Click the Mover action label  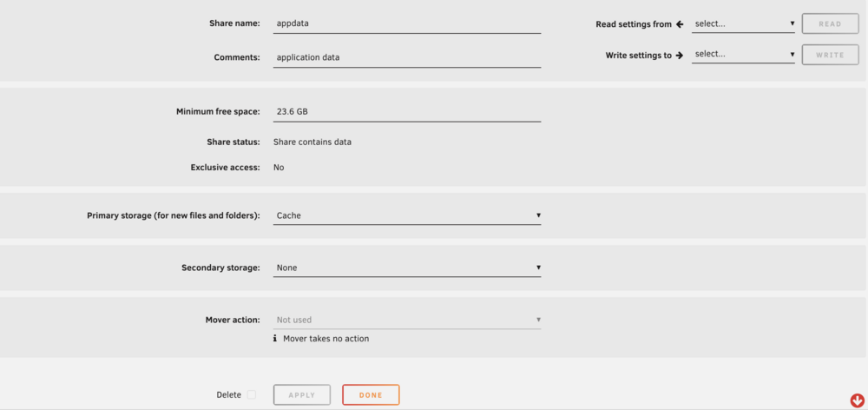click(x=233, y=320)
